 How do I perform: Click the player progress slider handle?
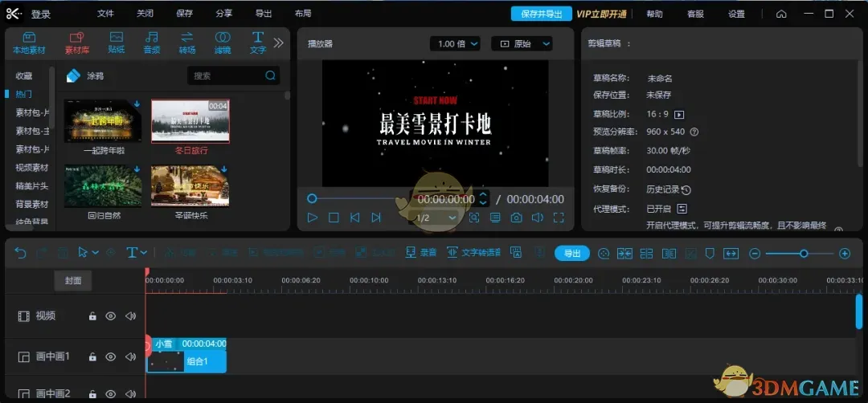point(312,198)
